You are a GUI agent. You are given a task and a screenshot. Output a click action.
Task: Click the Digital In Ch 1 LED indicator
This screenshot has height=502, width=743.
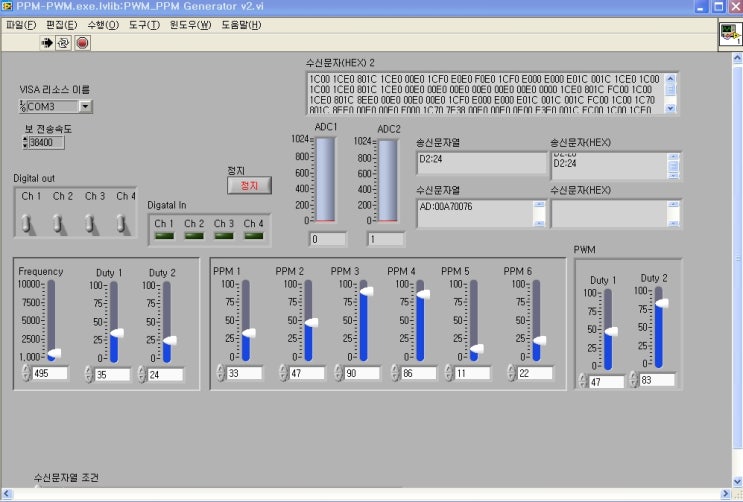pyautogui.click(x=164, y=236)
